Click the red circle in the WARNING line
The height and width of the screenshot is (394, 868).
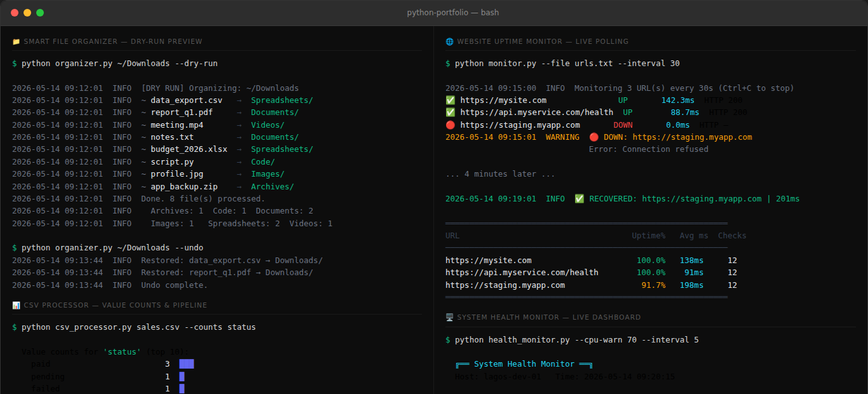(x=593, y=137)
